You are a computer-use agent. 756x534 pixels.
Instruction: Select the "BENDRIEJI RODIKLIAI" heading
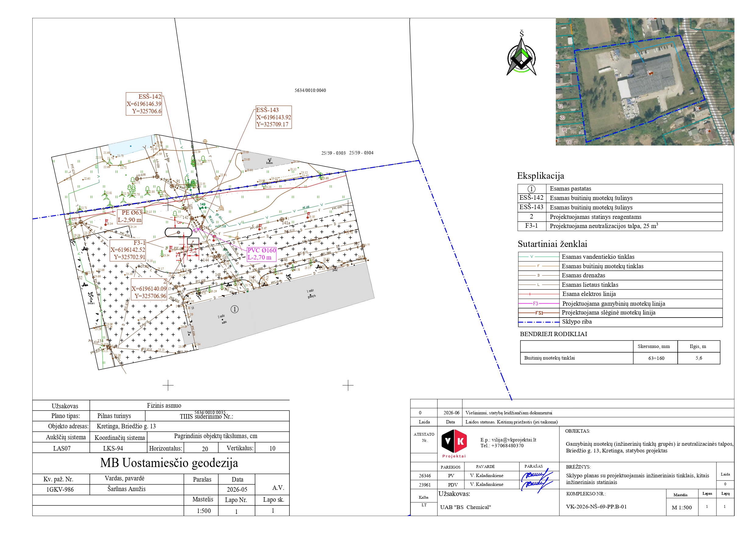click(x=553, y=334)
